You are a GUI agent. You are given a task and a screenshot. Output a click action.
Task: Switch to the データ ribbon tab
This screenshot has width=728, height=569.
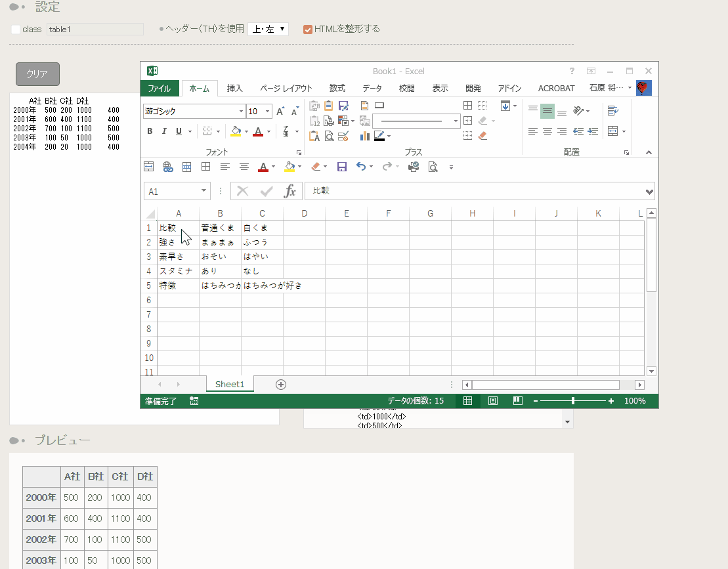[x=372, y=88]
